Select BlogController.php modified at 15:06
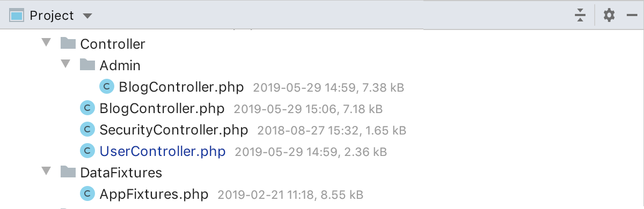The width and height of the screenshot is (644, 209). [x=162, y=108]
